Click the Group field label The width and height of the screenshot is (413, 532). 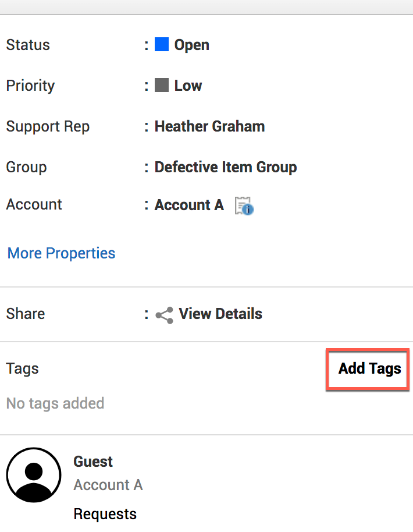[x=26, y=167]
